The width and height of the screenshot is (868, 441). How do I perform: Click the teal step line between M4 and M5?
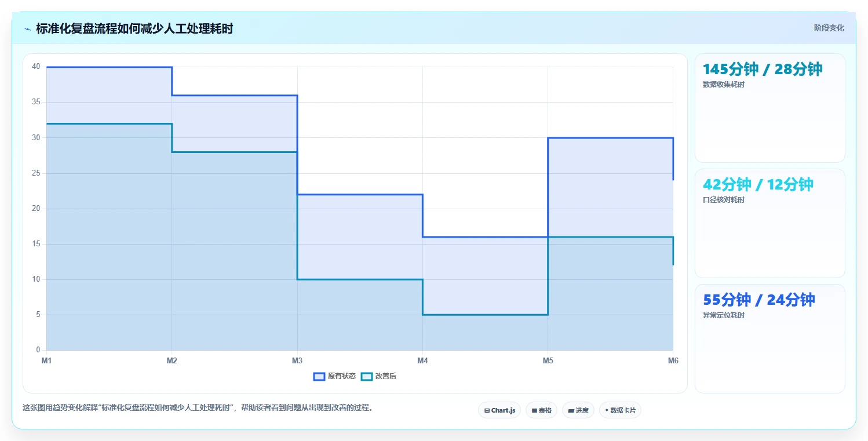tap(485, 315)
